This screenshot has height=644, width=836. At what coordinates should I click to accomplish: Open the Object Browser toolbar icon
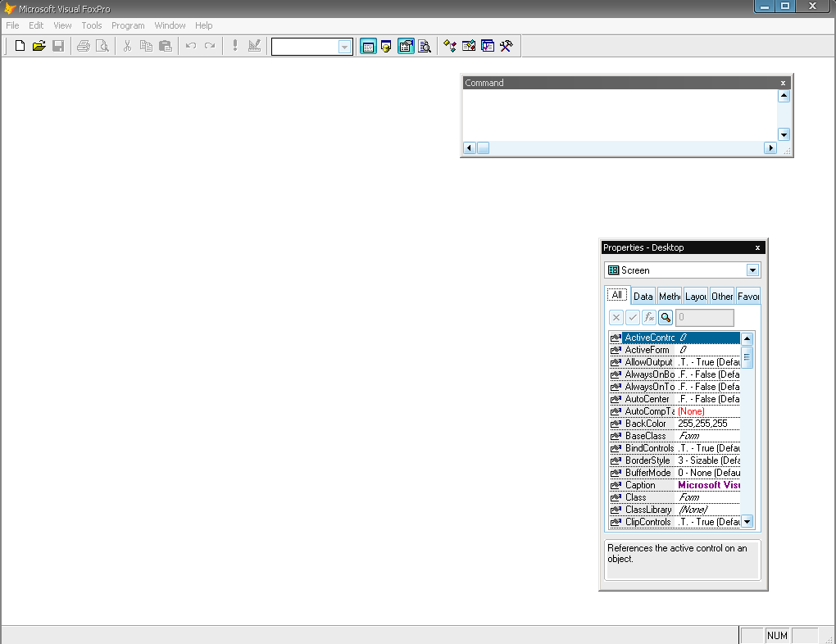click(x=469, y=47)
